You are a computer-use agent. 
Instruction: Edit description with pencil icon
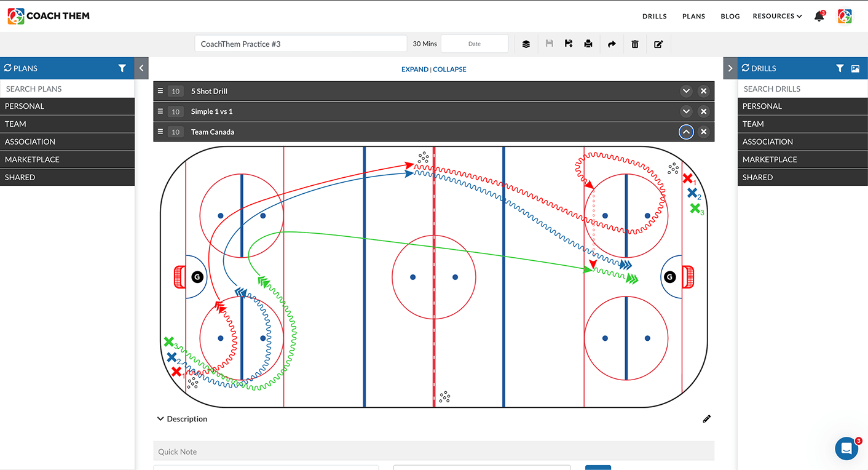(x=706, y=419)
